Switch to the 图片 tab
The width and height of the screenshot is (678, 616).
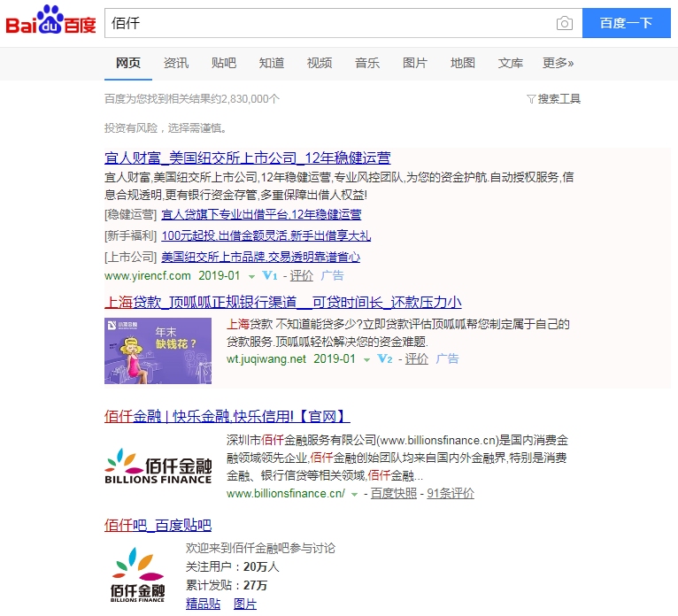(x=414, y=63)
